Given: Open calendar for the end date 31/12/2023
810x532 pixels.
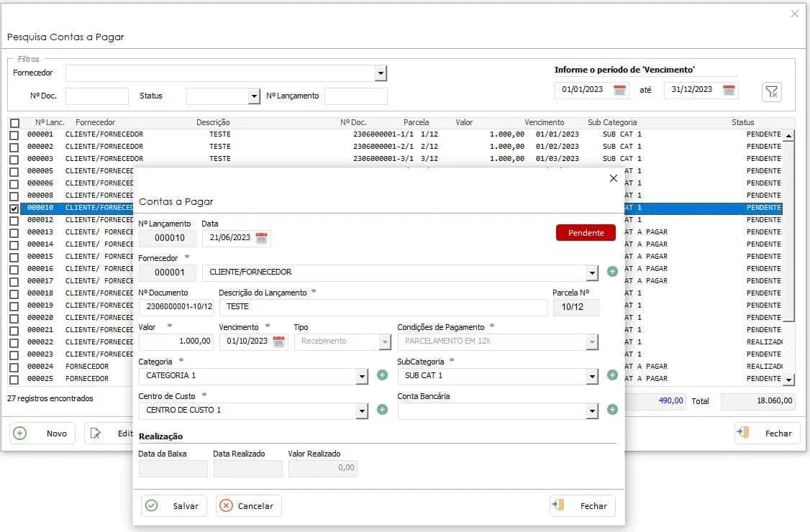Looking at the screenshot, I should click(x=729, y=90).
